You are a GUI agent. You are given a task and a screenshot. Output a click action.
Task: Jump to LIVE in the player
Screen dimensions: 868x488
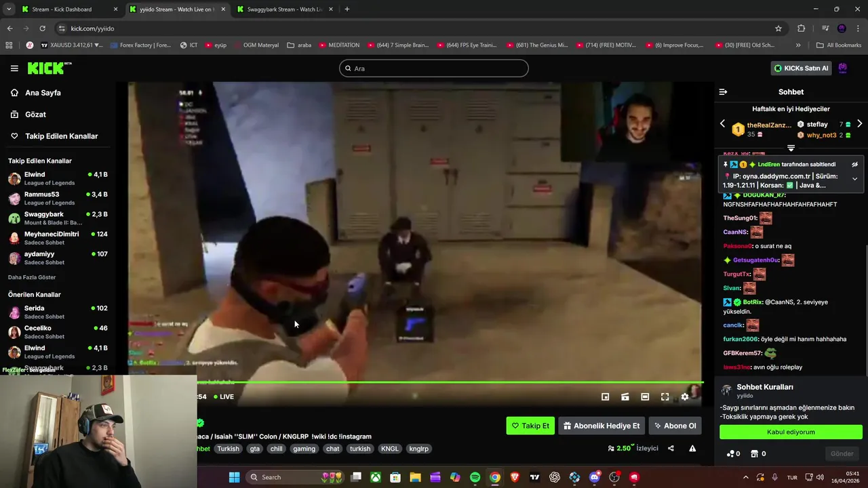click(x=224, y=397)
